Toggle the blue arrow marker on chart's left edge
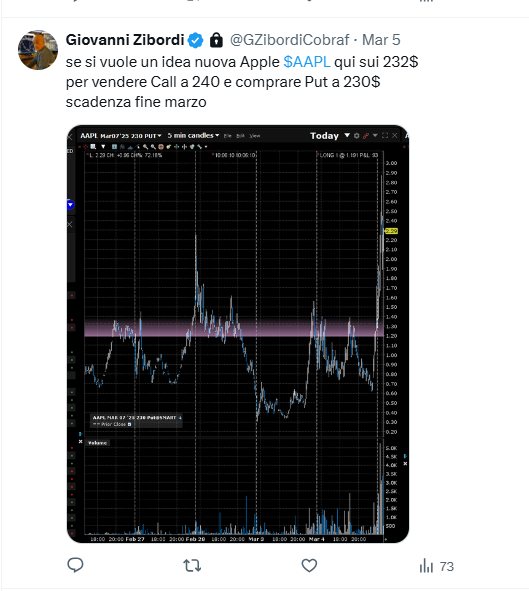 coord(70,205)
